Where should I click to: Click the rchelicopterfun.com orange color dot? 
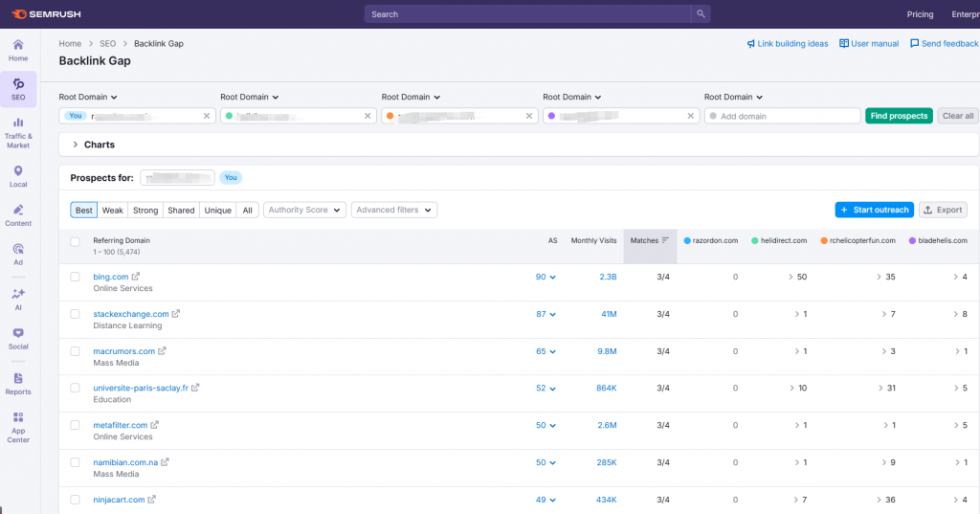click(824, 240)
